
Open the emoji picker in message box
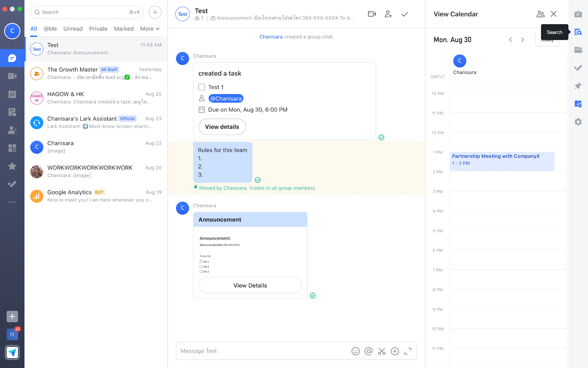pos(355,351)
